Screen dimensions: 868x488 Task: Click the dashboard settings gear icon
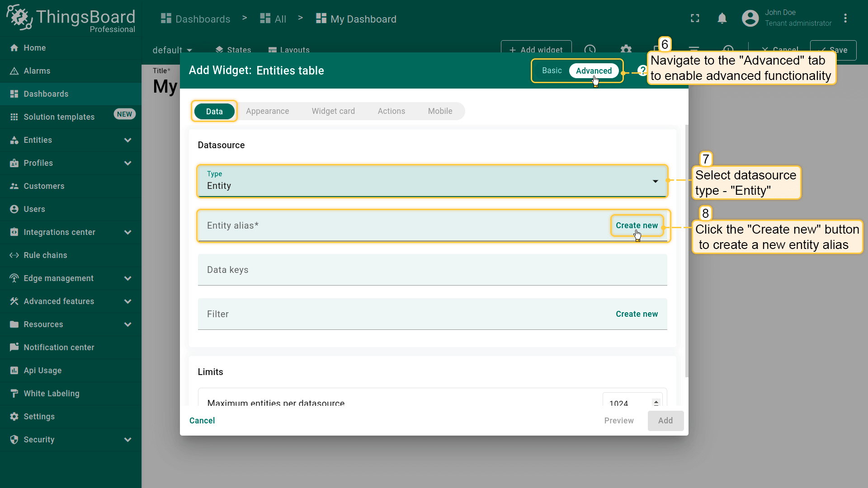[x=626, y=49]
